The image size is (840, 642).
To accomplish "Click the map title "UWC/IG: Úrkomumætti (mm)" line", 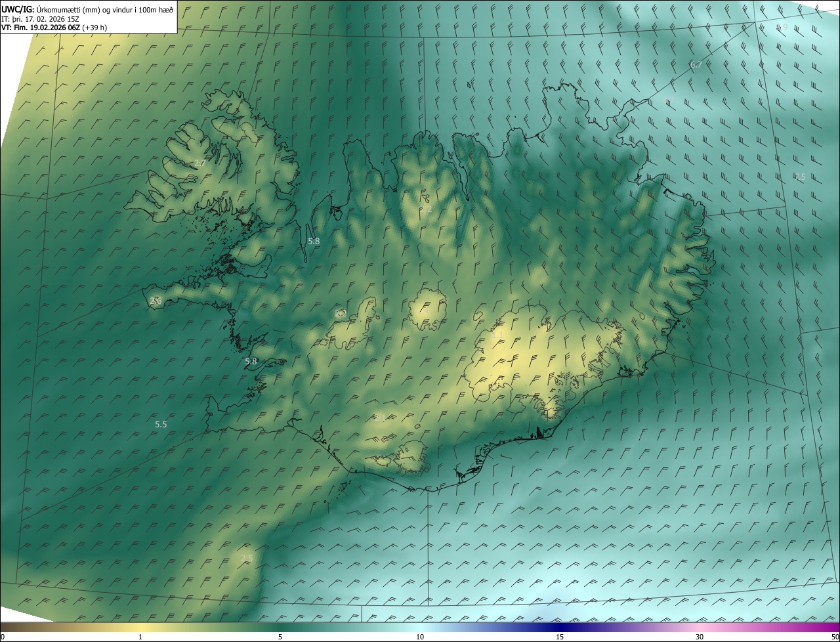I will (x=87, y=9).
